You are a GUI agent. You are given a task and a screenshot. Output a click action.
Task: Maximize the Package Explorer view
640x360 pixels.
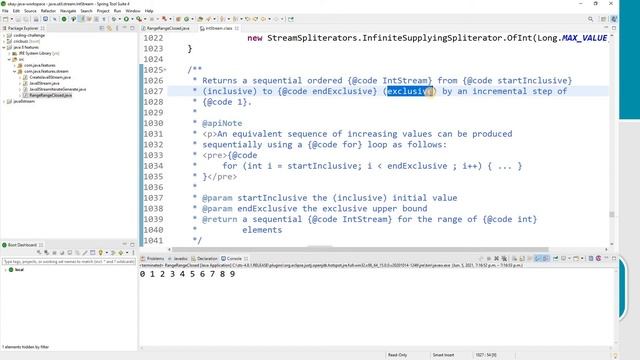[132, 28]
